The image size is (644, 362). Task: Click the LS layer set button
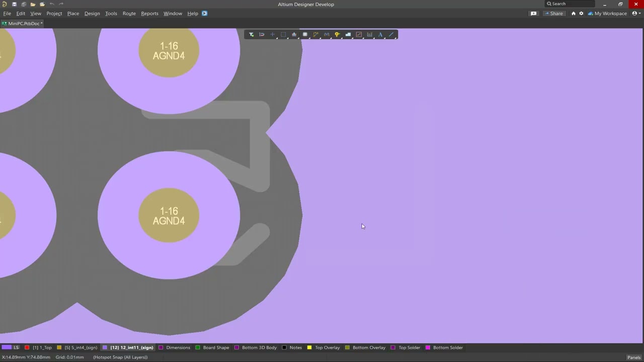pyautogui.click(x=11, y=347)
